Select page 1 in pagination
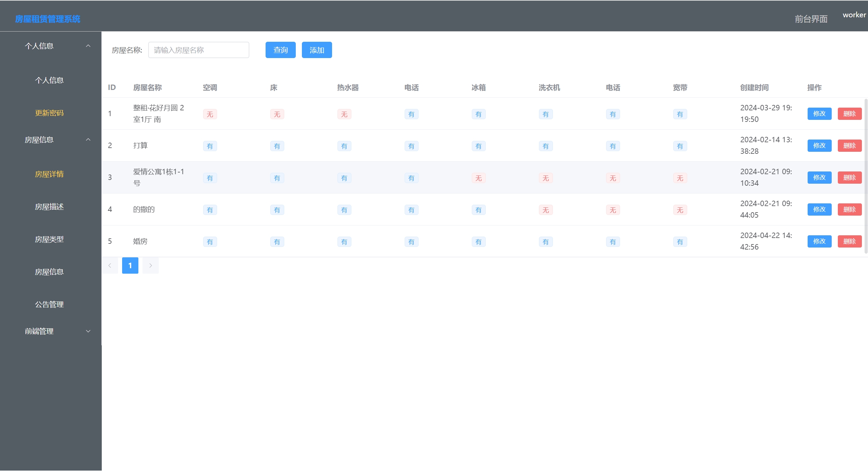The width and height of the screenshot is (868, 475). point(130,266)
